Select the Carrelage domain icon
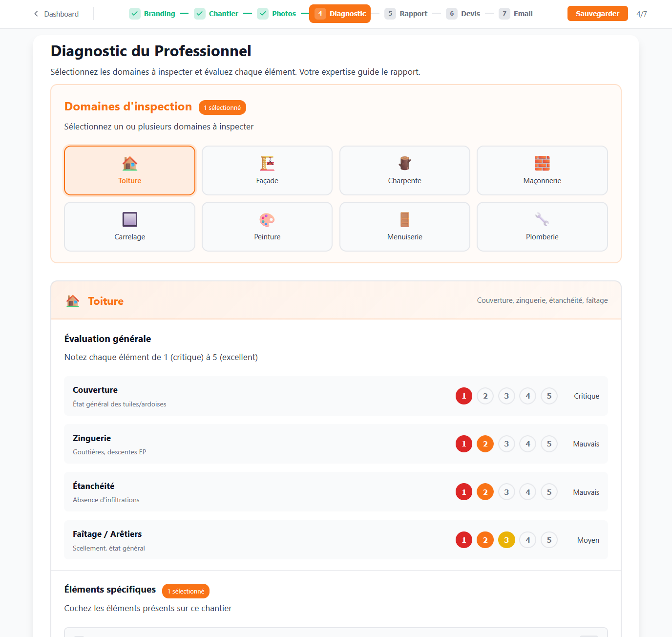 (x=129, y=219)
